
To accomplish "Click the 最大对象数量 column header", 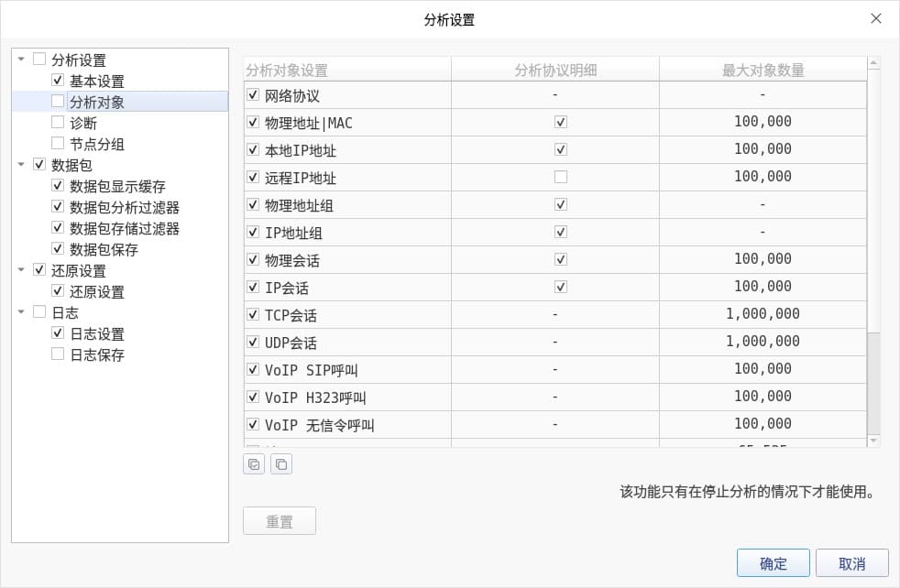I will [763, 71].
